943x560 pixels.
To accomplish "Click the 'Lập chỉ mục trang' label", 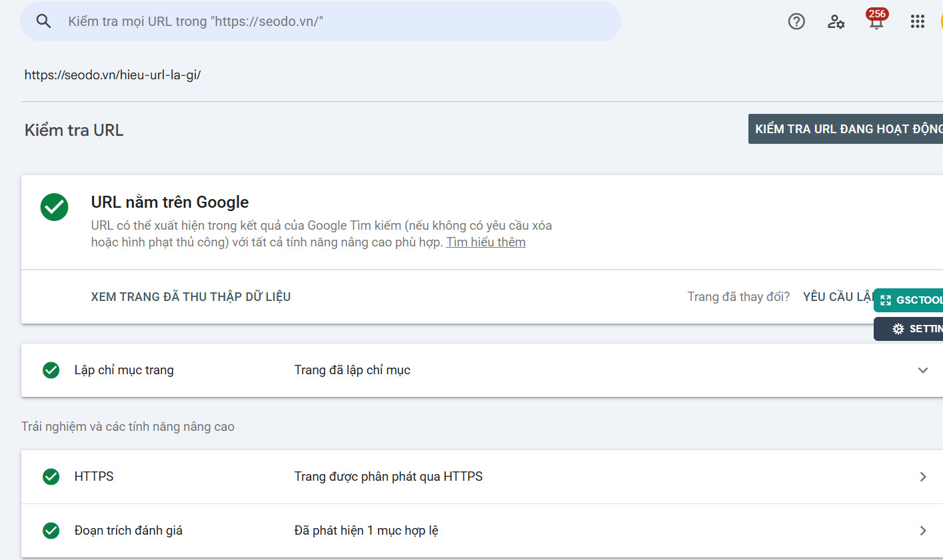I will (124, 370).
